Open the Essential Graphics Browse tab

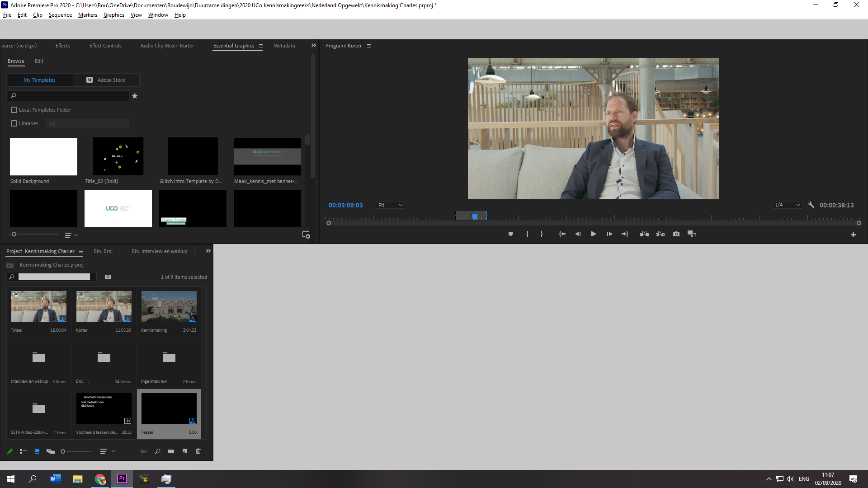coord(15,61)
